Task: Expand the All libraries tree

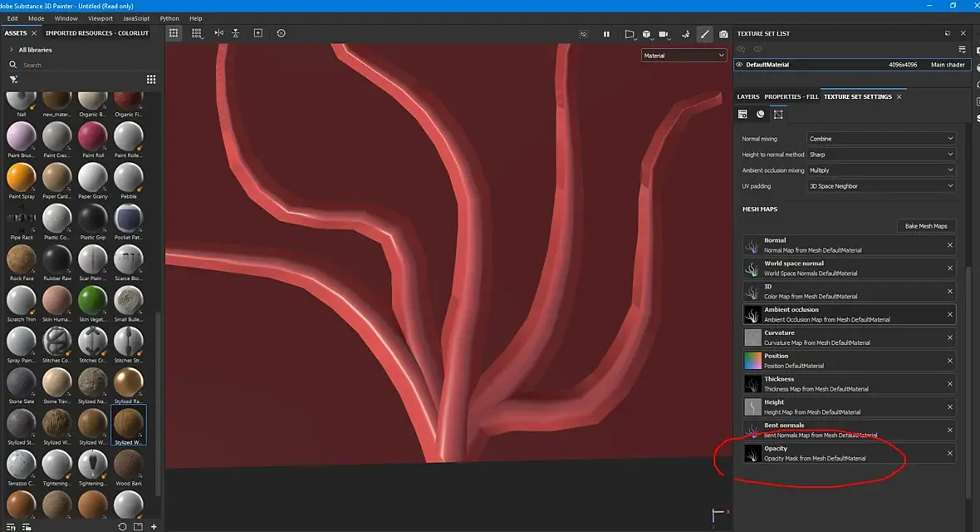Action: pos(11,50)
